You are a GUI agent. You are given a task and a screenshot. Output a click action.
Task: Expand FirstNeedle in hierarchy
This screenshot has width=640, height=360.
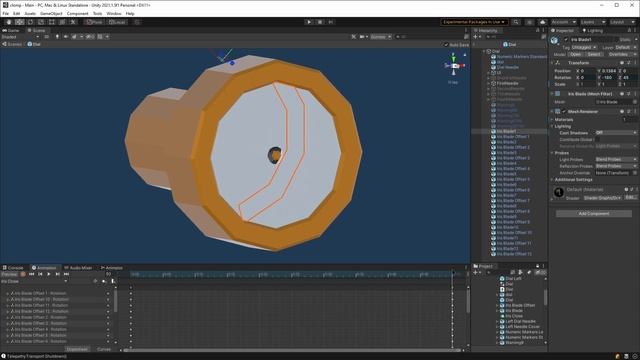click(x=489, y=83)
